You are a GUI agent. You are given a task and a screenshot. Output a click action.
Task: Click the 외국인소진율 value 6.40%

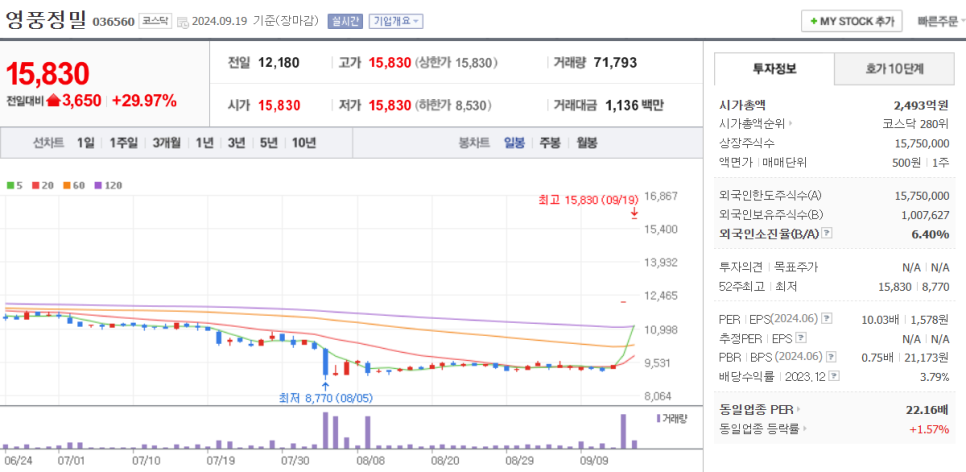coord(930,234)
